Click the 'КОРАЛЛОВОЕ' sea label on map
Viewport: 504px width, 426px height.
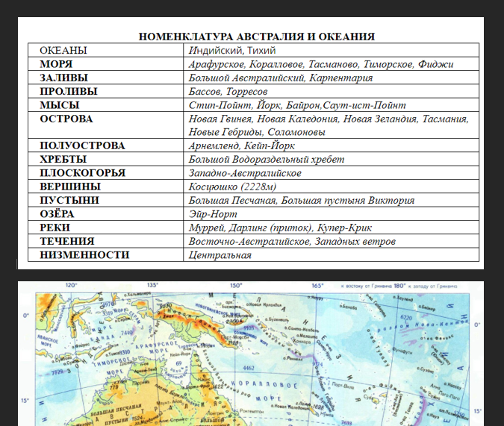(x=267, y=385)
